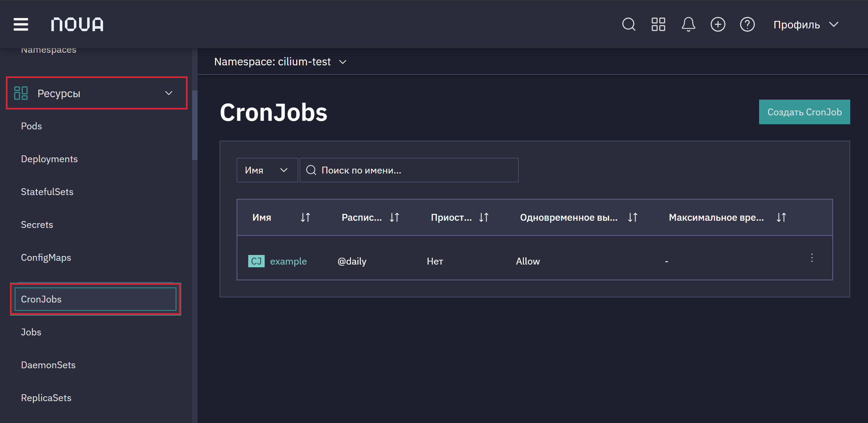Open ConfigMaps in the sidebar
Screen dimensions: 868x423
[46, 257]
